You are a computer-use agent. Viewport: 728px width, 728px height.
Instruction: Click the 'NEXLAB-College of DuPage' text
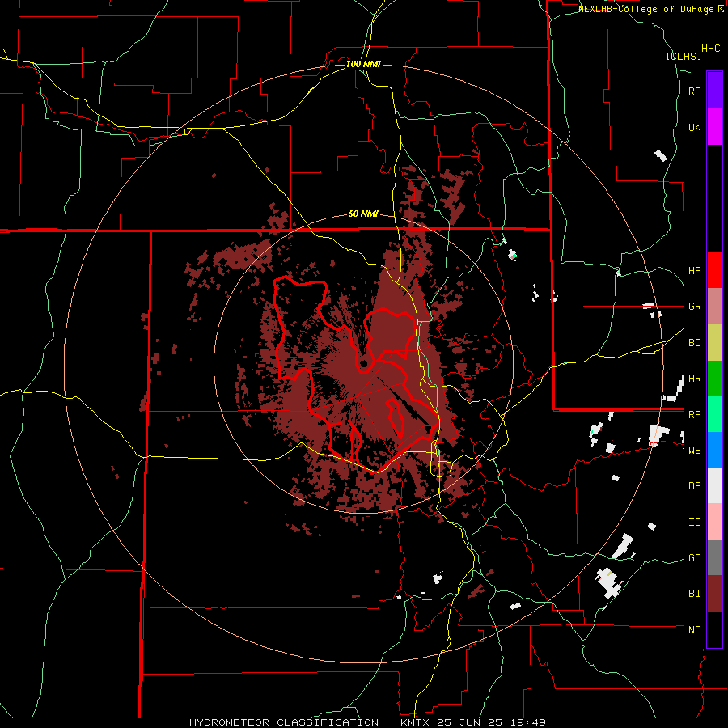[x=648, y=9]
